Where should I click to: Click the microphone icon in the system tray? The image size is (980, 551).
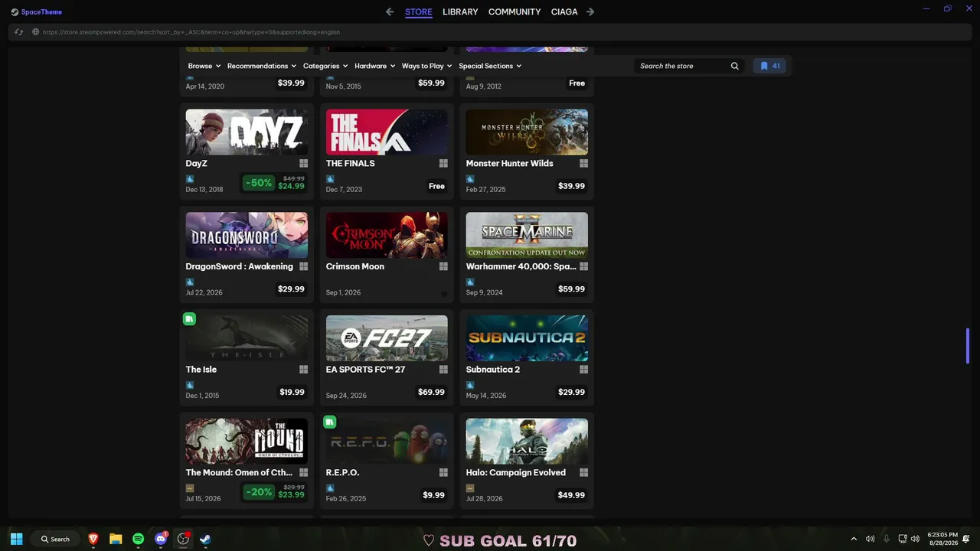click(887, 539)
